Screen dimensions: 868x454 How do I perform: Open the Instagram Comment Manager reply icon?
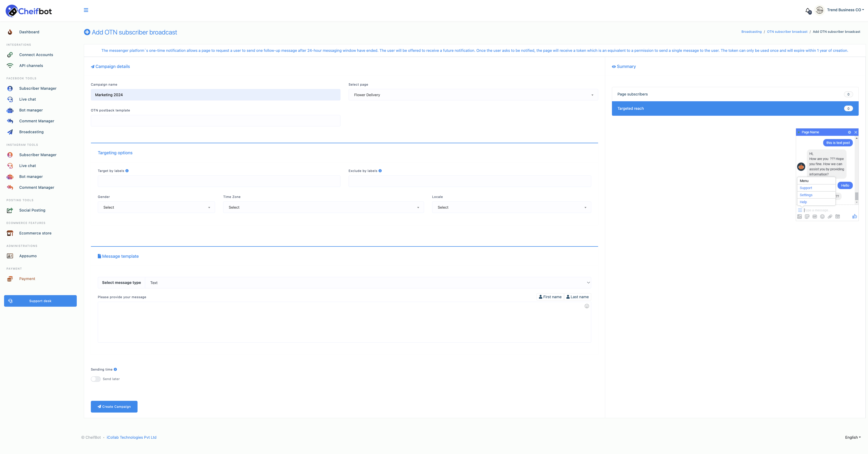(x=10, y=187)
